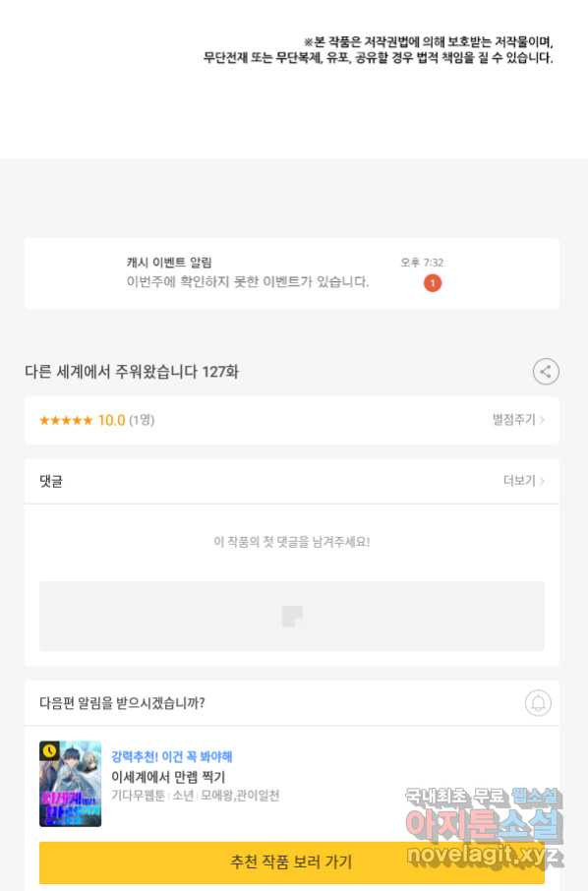The width and height of the screenshot is (588, 891).
Task: Open 이세계에서 만렙 찍기 title link
Action: (x=168, y=777)
